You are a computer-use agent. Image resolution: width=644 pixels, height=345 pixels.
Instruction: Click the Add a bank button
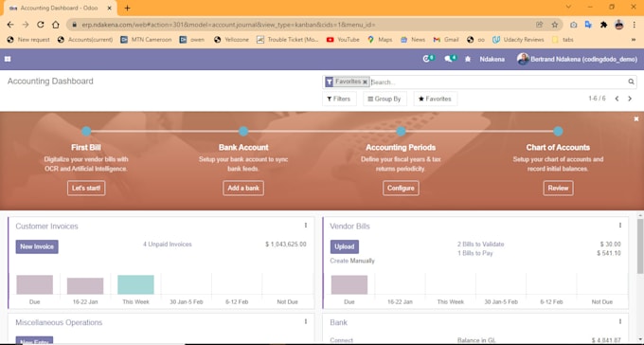[x=243, y=188]
